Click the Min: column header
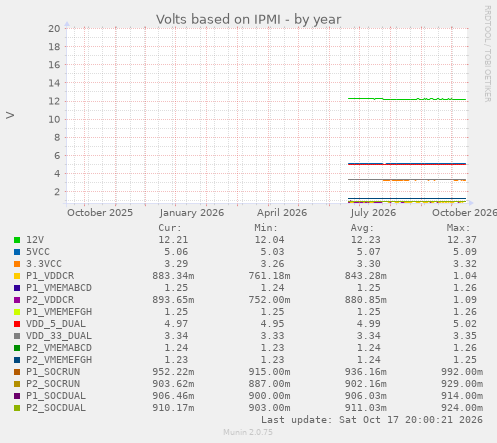The height and width of the screenshot is (443, 497). [x=266, y=228]
